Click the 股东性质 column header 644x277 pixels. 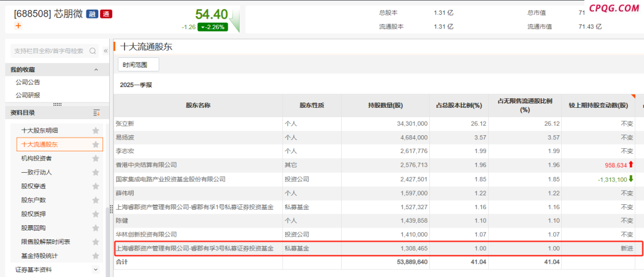[x=312, y=105]
